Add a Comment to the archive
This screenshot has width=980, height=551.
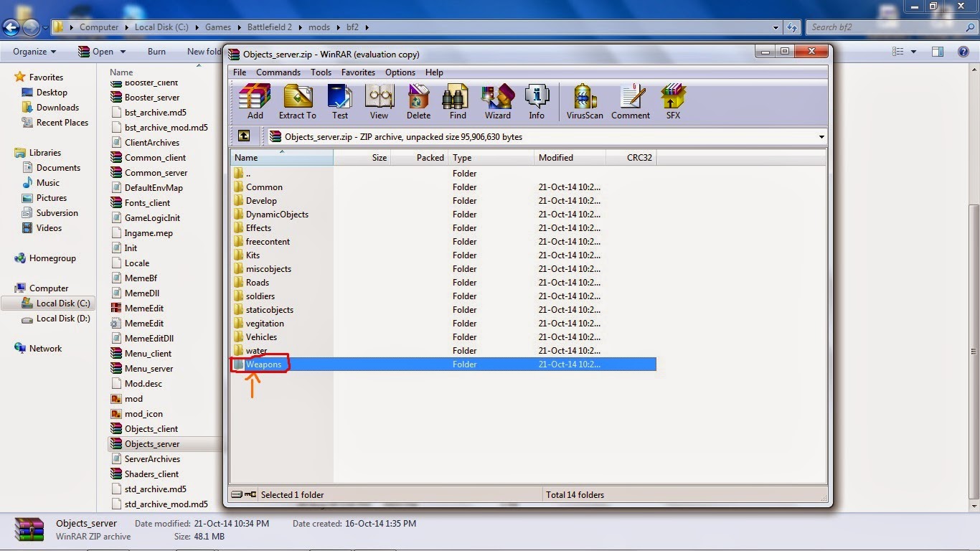(631, 101)
